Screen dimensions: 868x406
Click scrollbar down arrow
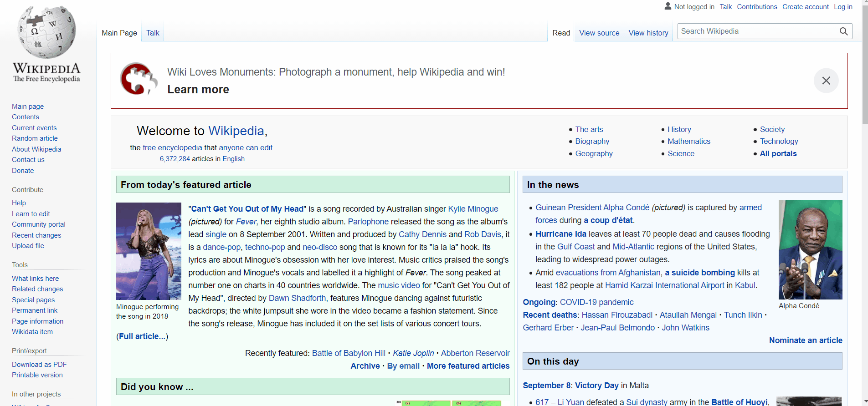point(865,402)
